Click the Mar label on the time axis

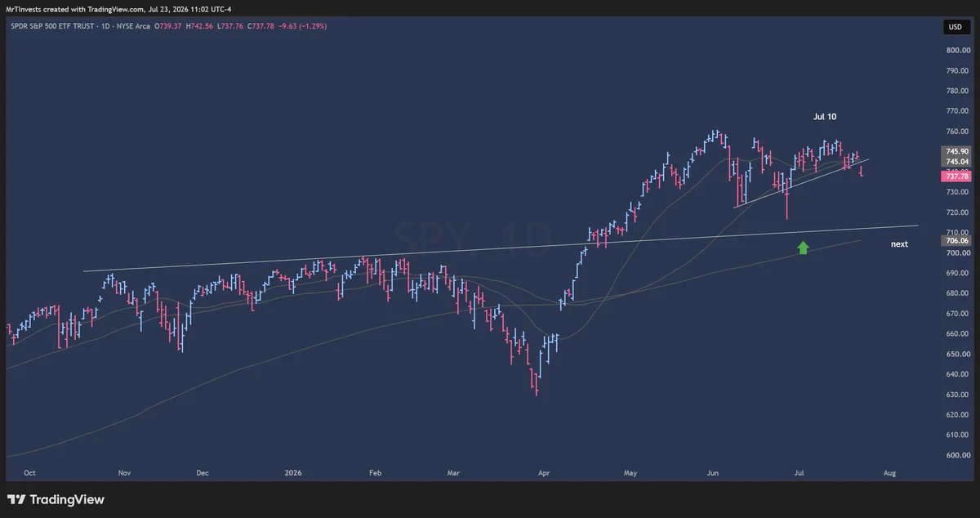click(454, 472)
